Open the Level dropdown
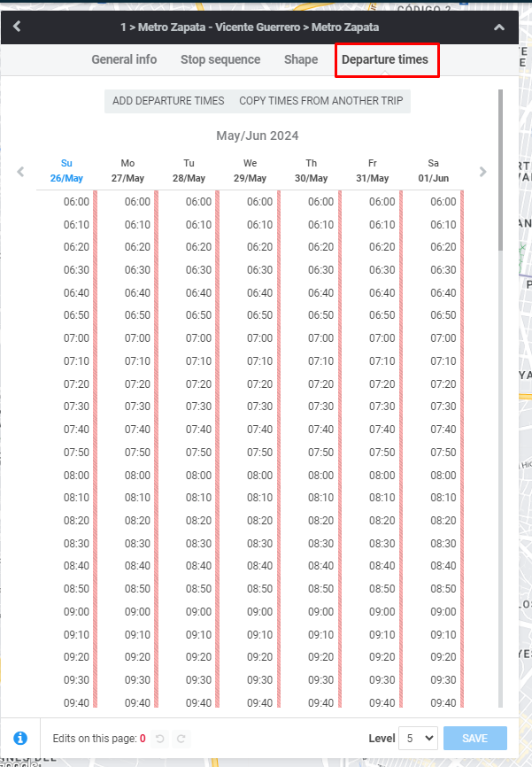 (x=418, y=738)
